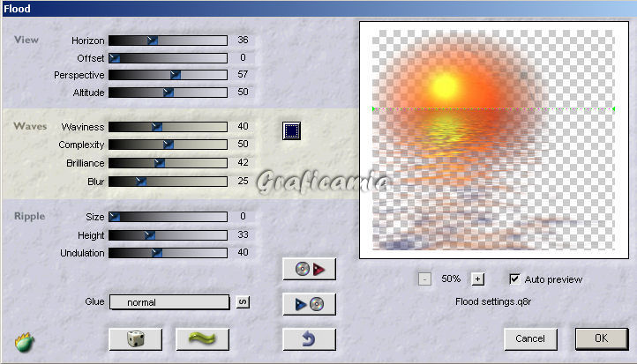This screenshot has width=637, height=364.
Task: Click the Brilliance slider handle
Action: [159, 163]
